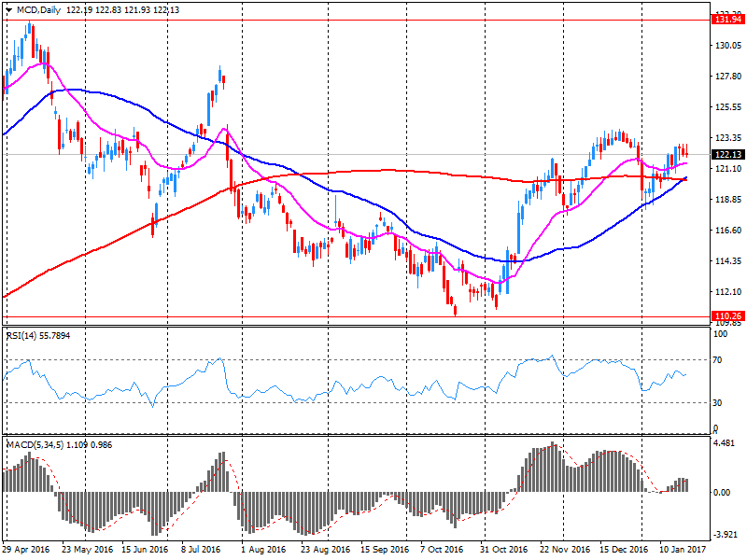This screenshot has height=560, width=747.
Task: Open the chart menu triangle beside MCD,Daily
Action: 9,10
